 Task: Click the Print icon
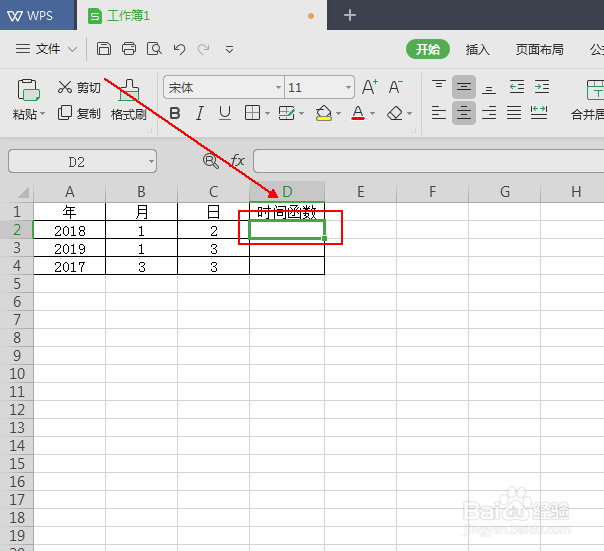click(x=129, y=49)
